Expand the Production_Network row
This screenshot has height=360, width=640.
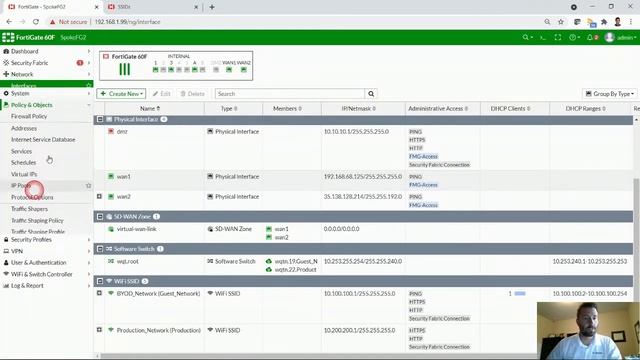pyautogui.click(x=99, y=329)
